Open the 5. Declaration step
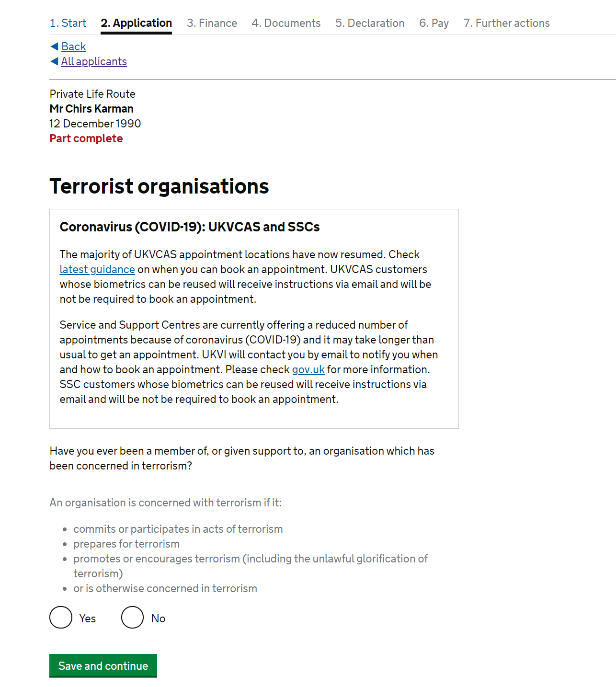 370,23
